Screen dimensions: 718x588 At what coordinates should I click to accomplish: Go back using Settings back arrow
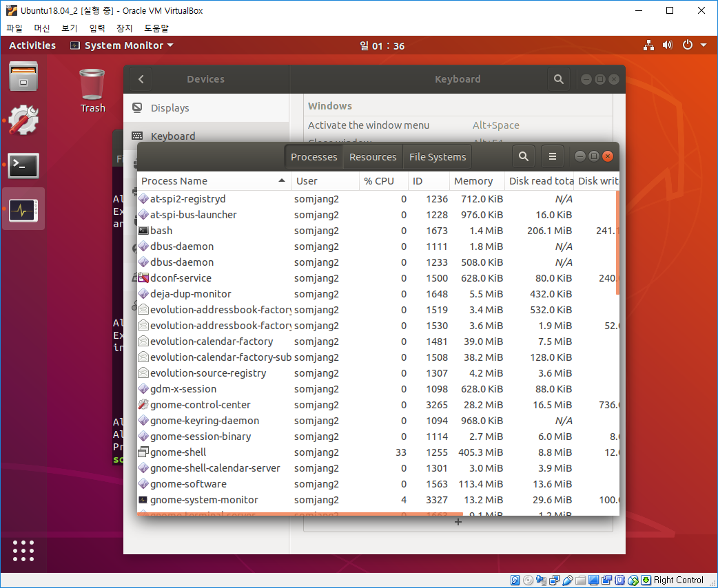[141, 79]
